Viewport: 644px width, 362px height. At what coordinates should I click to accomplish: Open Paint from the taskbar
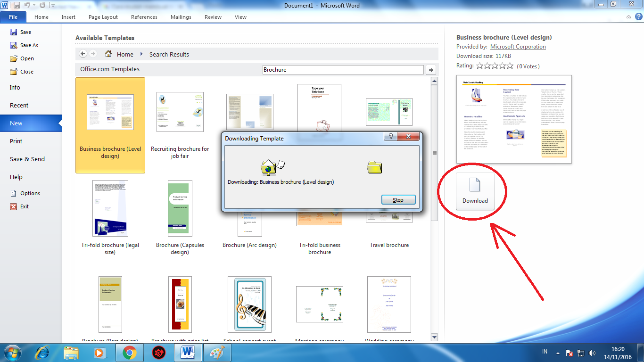[217, 353]
